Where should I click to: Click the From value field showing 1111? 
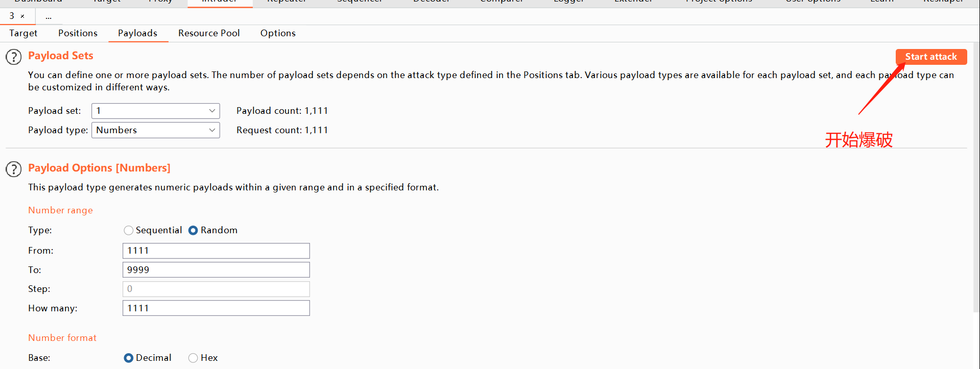point(216,251)
